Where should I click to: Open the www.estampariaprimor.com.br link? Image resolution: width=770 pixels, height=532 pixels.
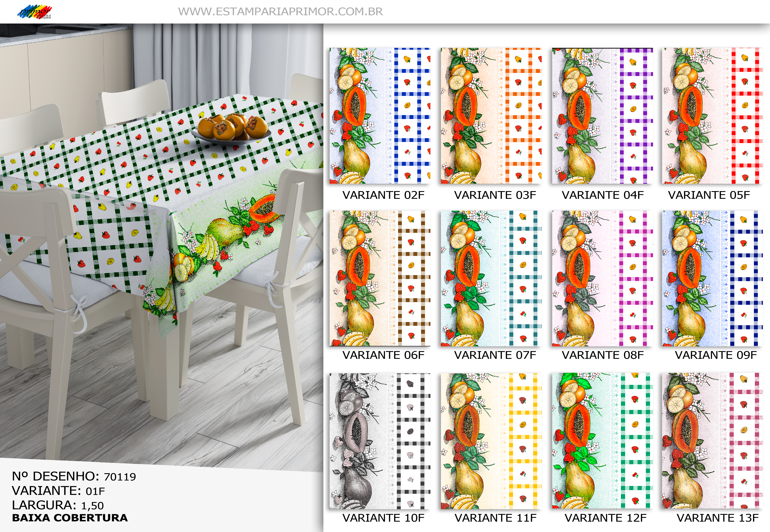[281, 12]
